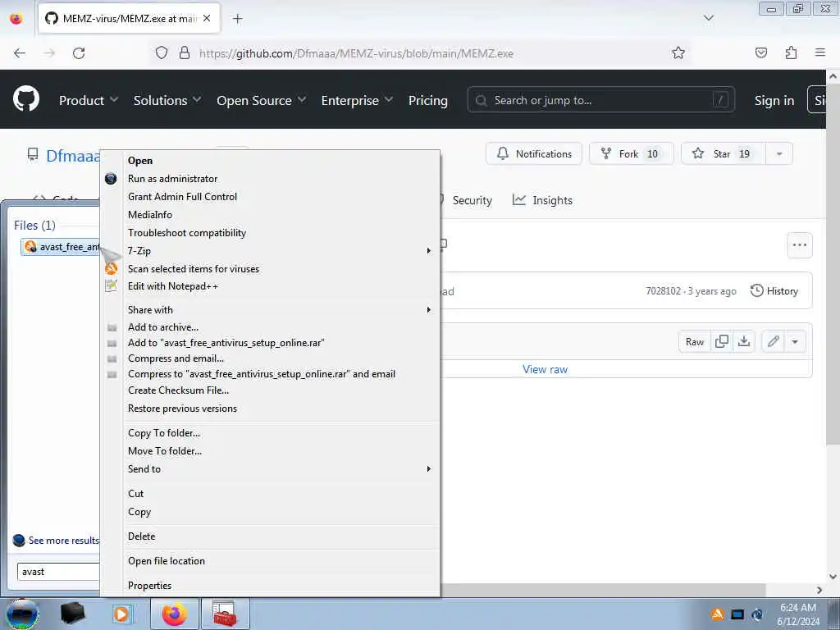This screenshot has height=630, width=840.
Task: Close the MEMZ-virus tab
Action: [x=207, y=18]
